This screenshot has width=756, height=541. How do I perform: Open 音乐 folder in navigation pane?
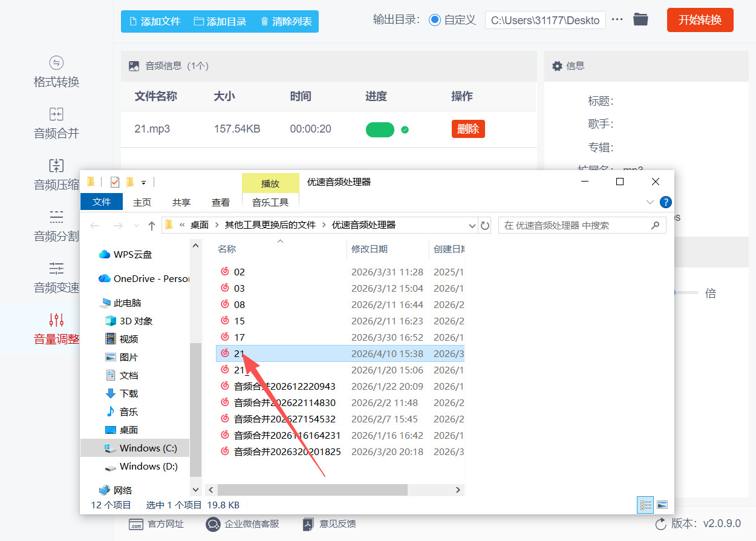pos(122,412)
